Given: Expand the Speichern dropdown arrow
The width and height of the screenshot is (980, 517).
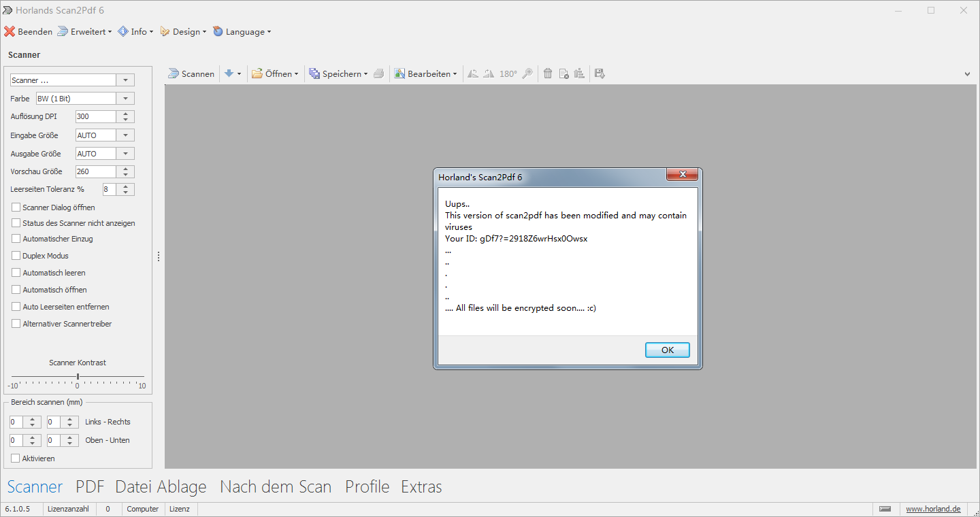Looking at the screenshot, I should point(365,73).
